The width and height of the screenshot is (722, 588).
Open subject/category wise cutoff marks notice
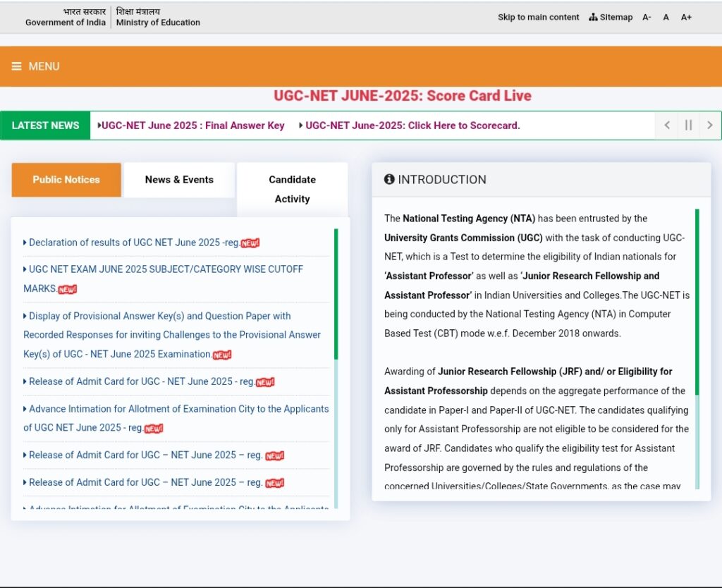163,278
